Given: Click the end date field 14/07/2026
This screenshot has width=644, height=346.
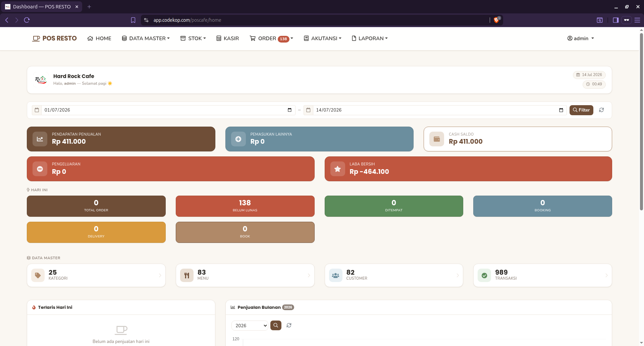Looking at the screenshot, I should (x=440, y=110).
